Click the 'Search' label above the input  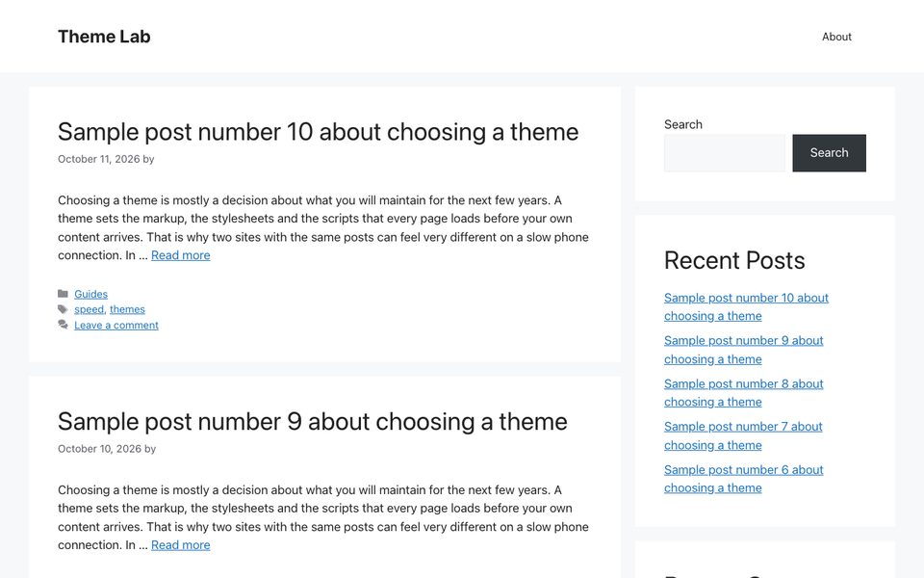(x=683, y=124)
